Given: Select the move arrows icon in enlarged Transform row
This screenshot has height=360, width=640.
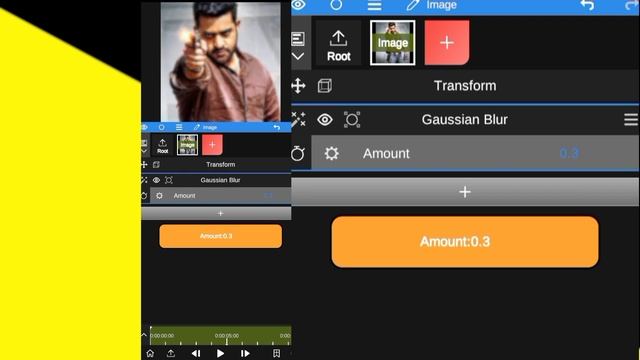Looking at the screenshot, I should tap(298, 86).
